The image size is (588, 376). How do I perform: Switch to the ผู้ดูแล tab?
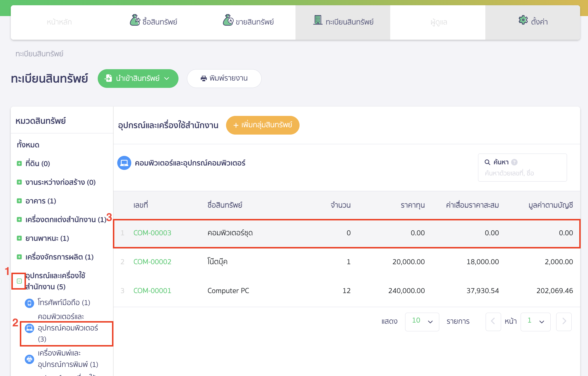(438, 22)
